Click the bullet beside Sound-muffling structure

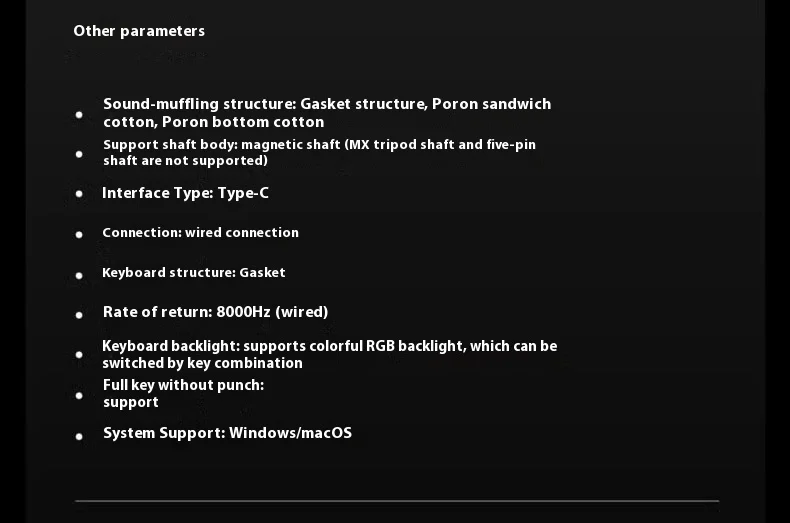(x=79, y=115)
